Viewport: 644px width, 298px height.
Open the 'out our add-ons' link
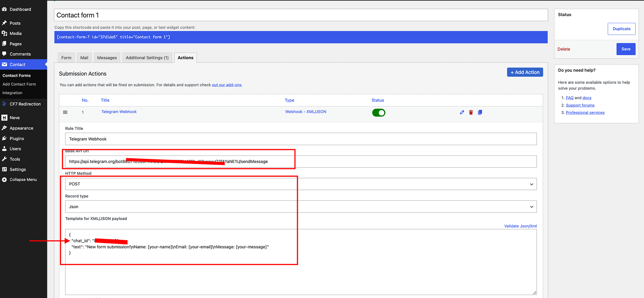click(x=227, y=85)
